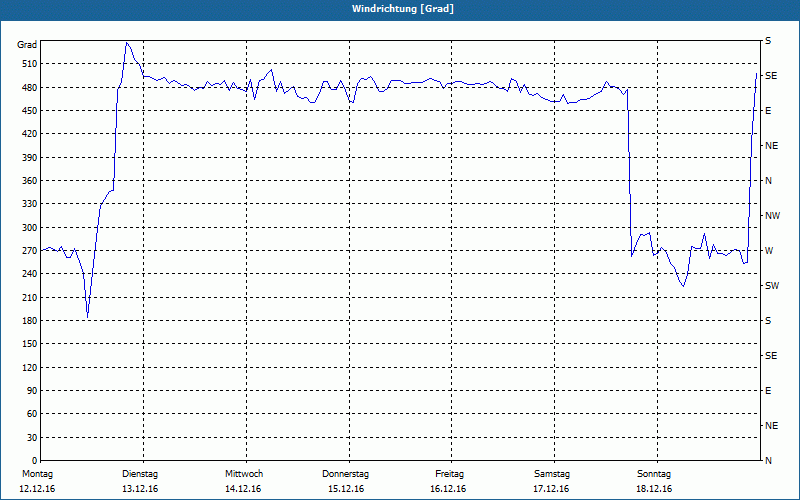Click the 330 value on the degree axis
This screenshot has height=500, width=800.
pyautogui.click(x=30, y=204)
